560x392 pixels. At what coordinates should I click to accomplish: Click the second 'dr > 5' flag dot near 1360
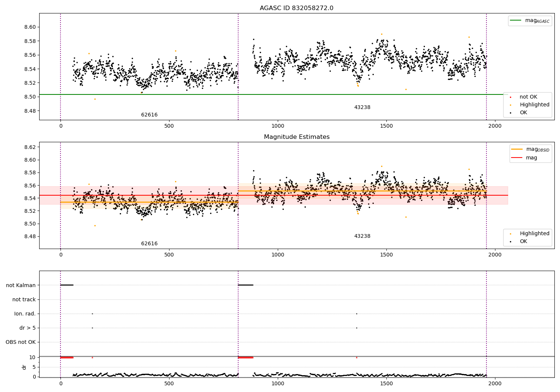(x=357, y=328)
